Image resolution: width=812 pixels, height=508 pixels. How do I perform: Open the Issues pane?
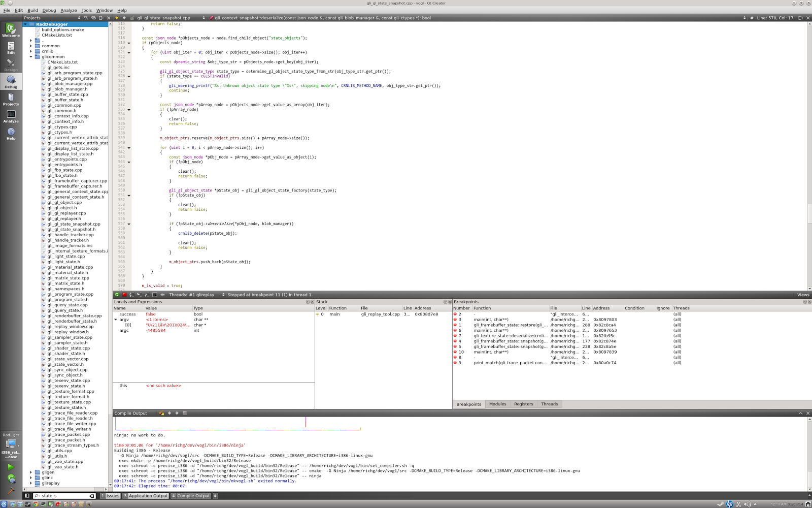(111, 496)
